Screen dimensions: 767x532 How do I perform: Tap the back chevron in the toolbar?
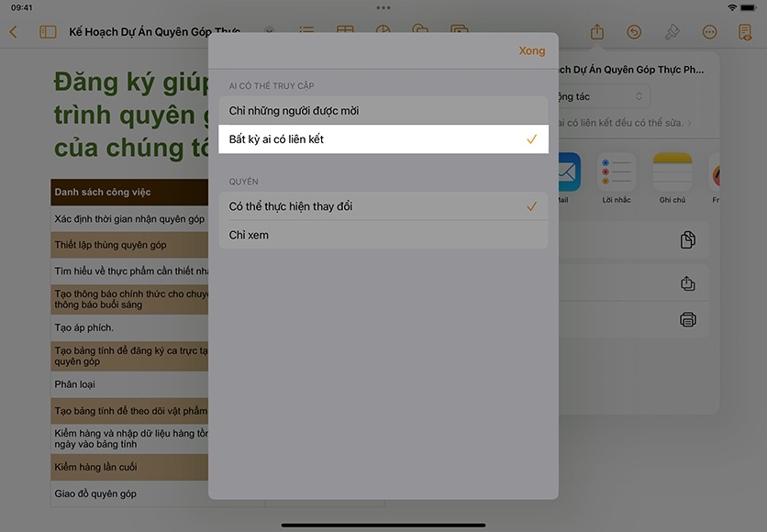(x=13, y=32)
